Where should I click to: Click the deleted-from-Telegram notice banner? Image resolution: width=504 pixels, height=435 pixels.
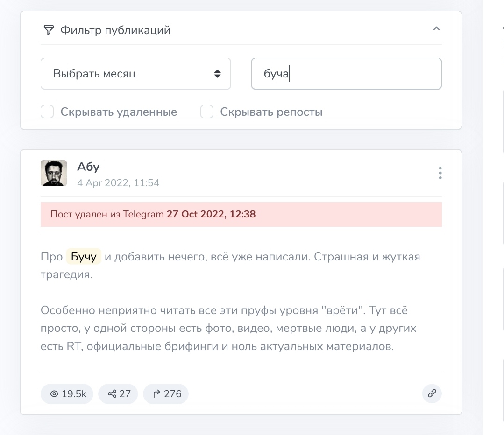click(241, 215)
